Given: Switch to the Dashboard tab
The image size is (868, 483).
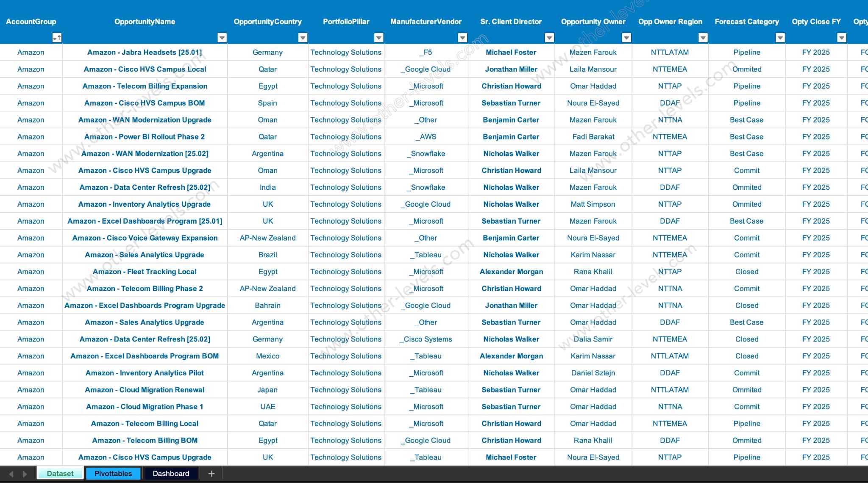Looking at the screenshot, I should [171, 473].
